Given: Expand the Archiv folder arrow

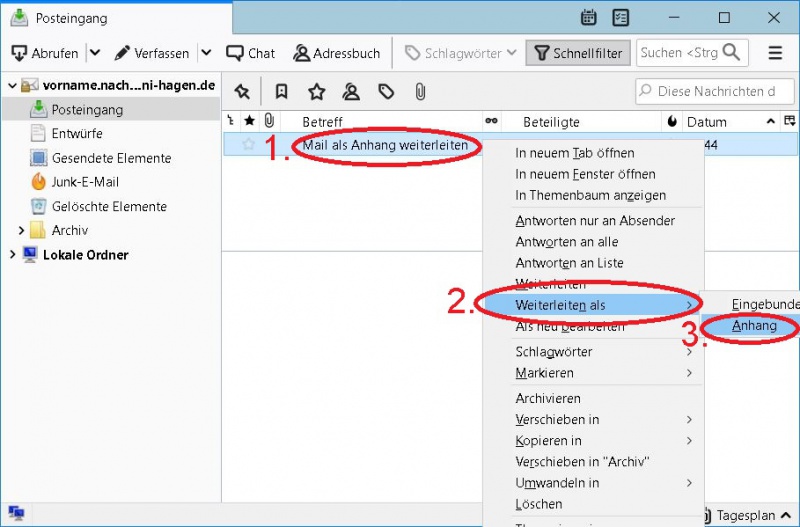Looking at the screenshot, I should click(21, 231).
